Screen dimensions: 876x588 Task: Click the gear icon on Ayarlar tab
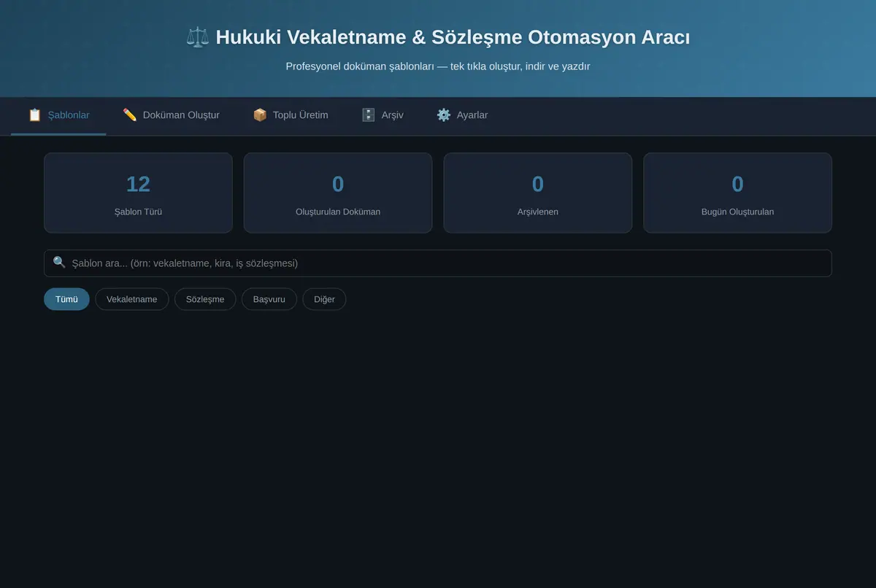point(444,115)
